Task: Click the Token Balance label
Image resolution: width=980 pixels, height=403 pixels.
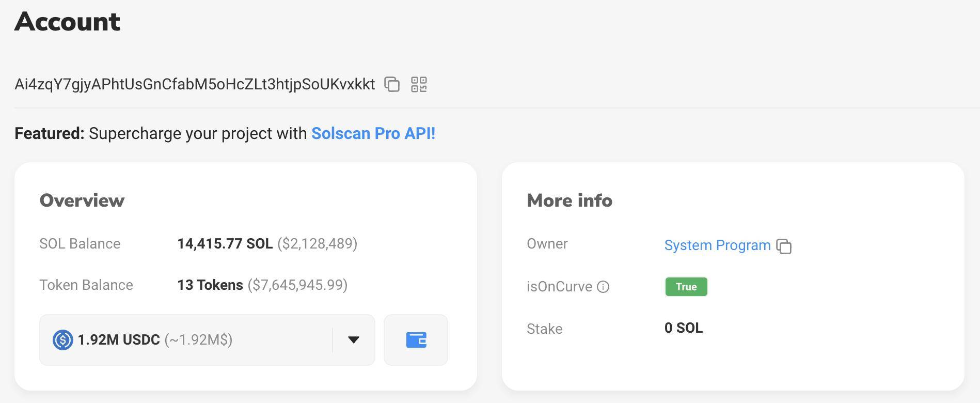Action: click(86, 285)
